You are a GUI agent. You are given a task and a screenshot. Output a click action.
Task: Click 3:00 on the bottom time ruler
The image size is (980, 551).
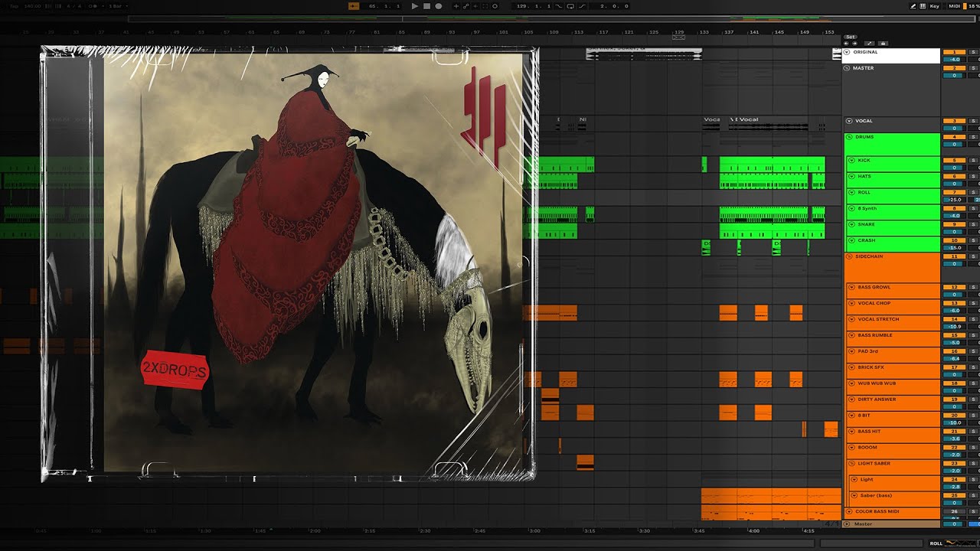coord(534,530)
